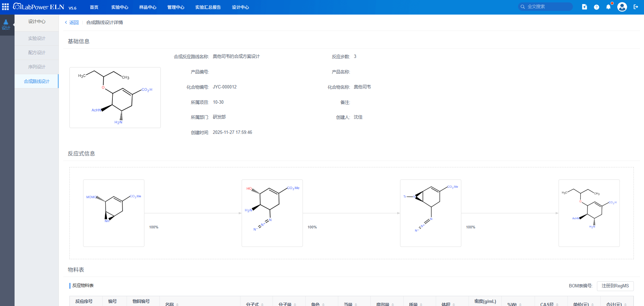This screenshot has width=644, height=306.
Task: Click the 注册到RegMS button
Action: (615, 286)
